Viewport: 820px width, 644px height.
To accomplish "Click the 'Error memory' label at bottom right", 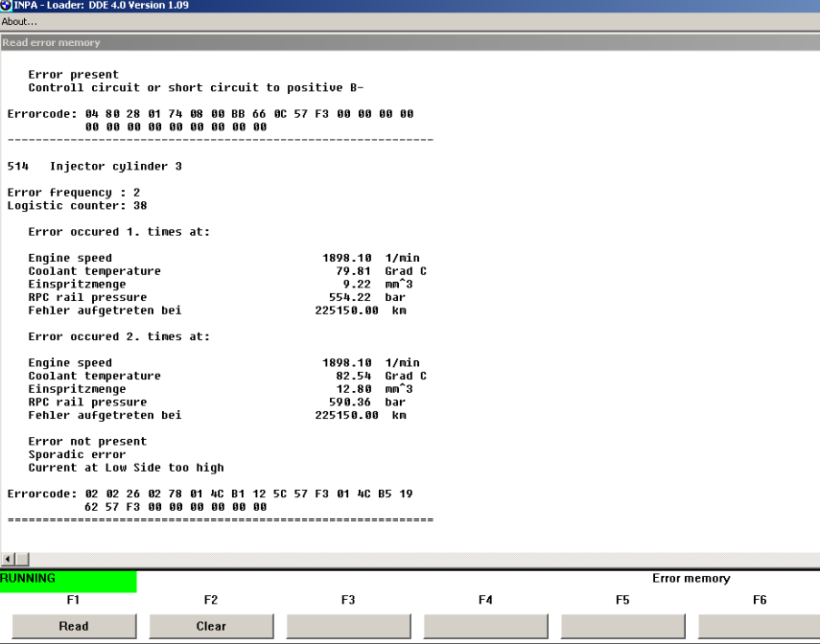I will (x=691, y=579).
